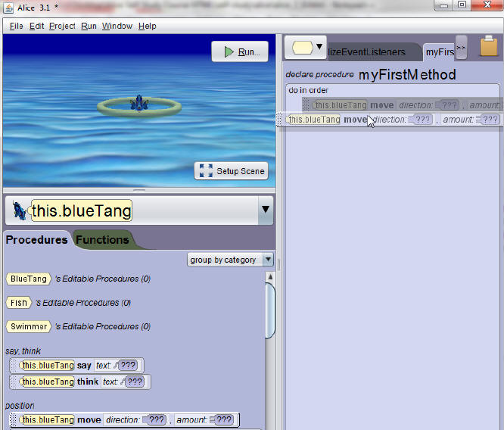Screen dimensions: 504x430
Task: Click the blue tang fish in the scene
Action: tap(139, 103)
